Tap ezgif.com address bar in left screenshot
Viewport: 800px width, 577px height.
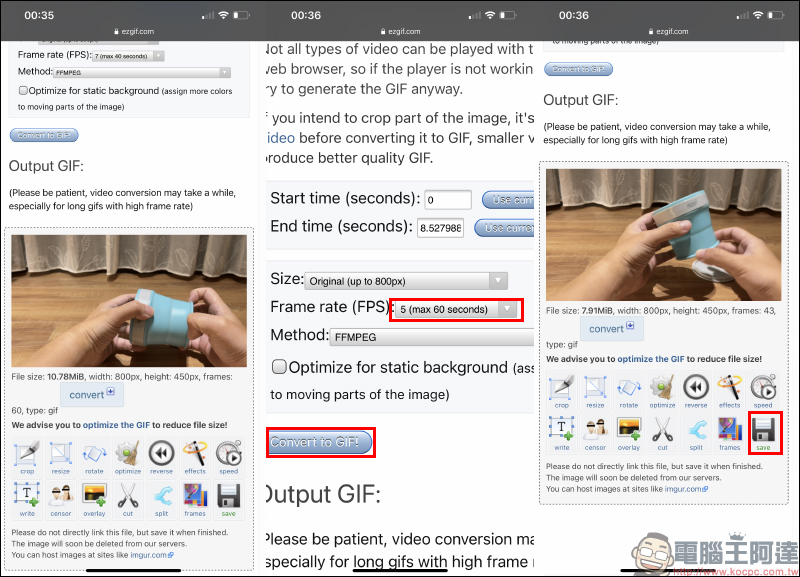[x=134, y=31]
